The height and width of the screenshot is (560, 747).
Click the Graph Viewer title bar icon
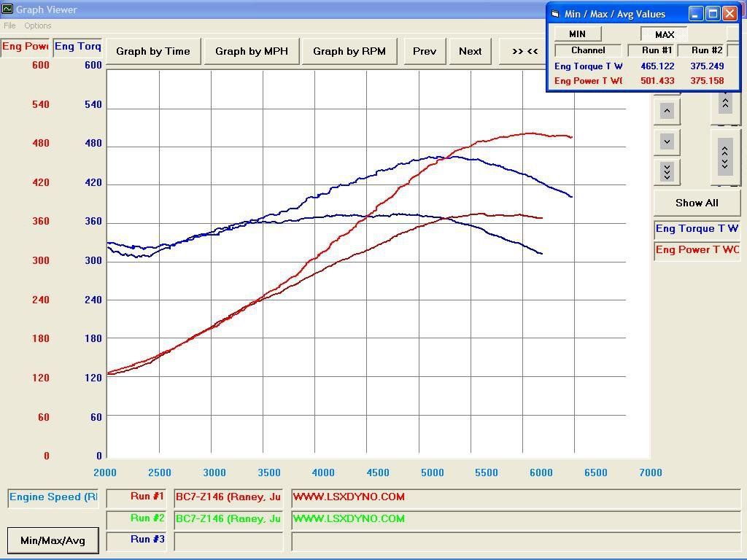pos(7,9)
